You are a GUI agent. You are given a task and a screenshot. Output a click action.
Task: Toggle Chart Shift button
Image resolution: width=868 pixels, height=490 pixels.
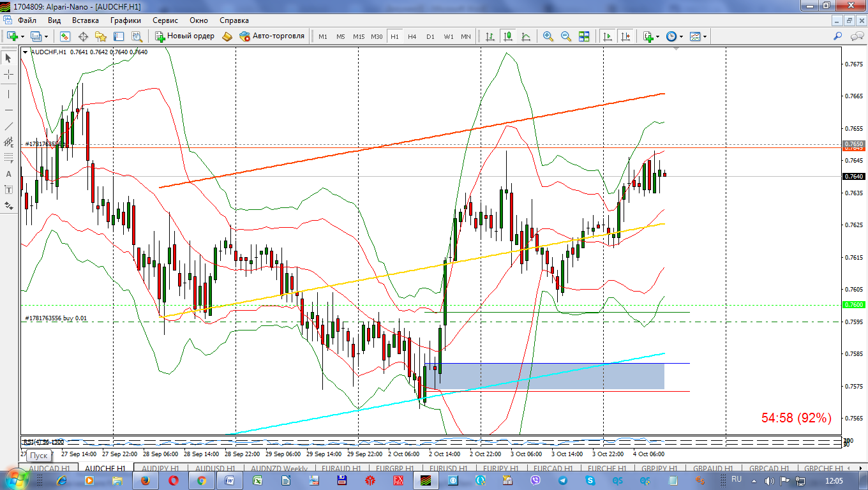point(625,36)
